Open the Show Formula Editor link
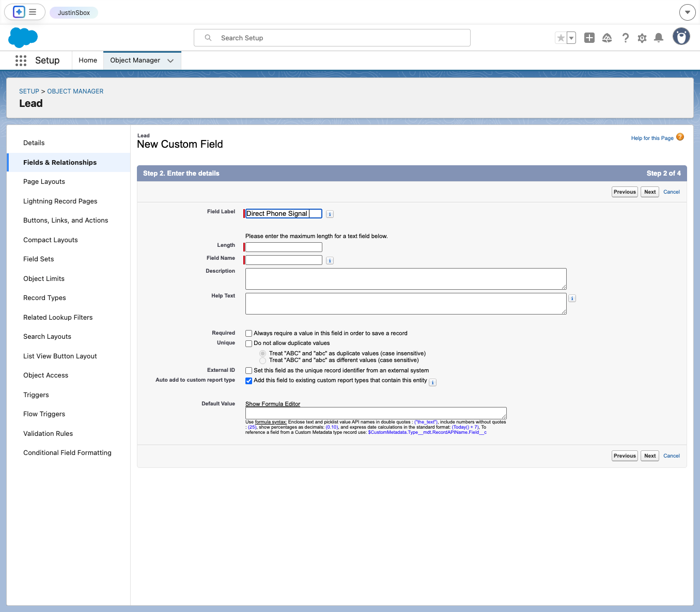Screen dimensions: 700x612 click(x=273, y=404)
